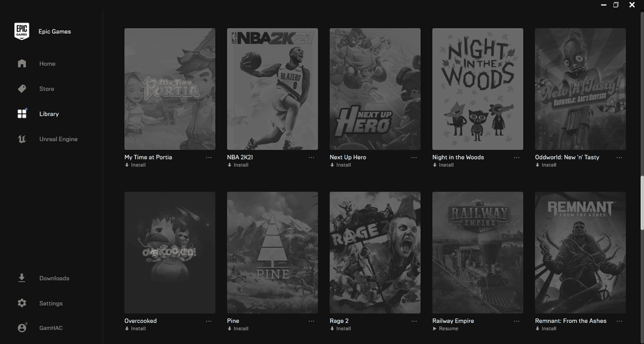Open the Unreal Engine menu item
The height and width of the screenshot is (344, 644).
click(58, 140)
